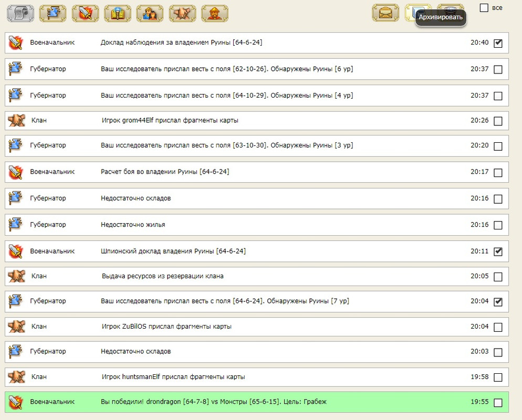Image resolution: width=522 pixels, height=420 pixels.
Task: Filter messages by the bearded man icon
Action: (x=215, y=13)
